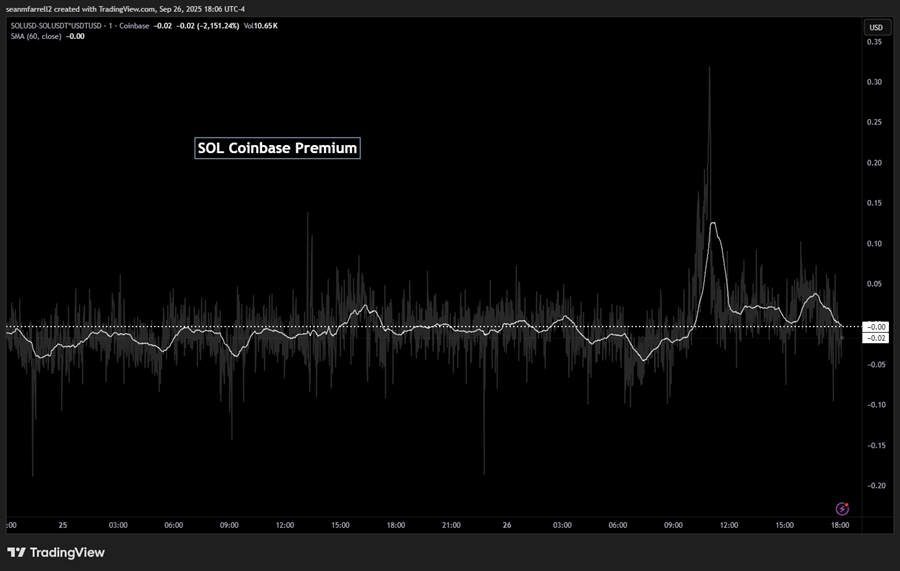The height and width of the screenshot is (571, 900).
Task: Click the -0.20 price scale level
Action: [874, 486]
